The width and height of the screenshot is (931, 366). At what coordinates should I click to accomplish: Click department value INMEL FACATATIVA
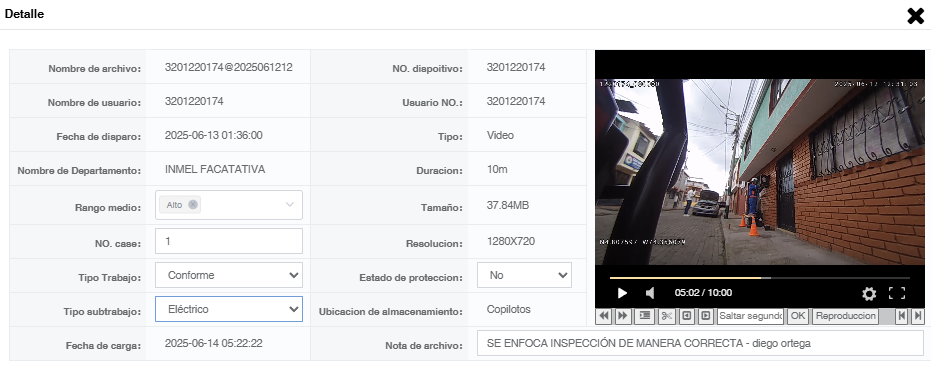coord(215,169)
